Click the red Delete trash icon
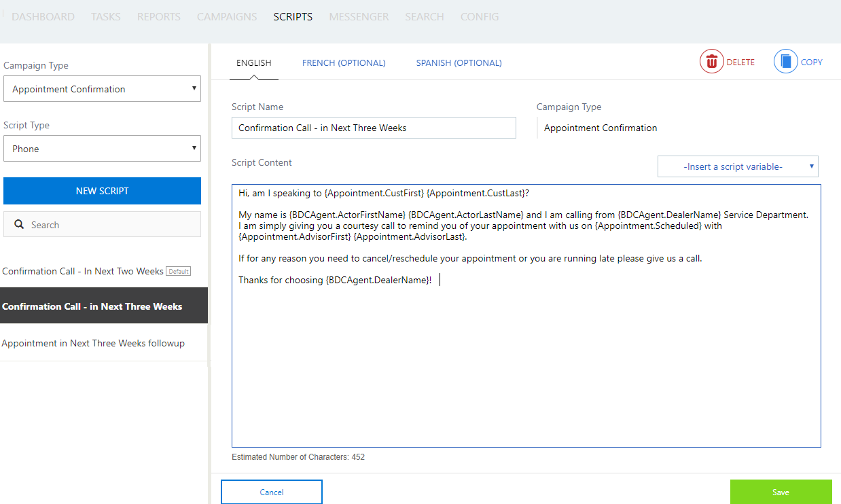841x504 pixels. [x=712, y=62]
